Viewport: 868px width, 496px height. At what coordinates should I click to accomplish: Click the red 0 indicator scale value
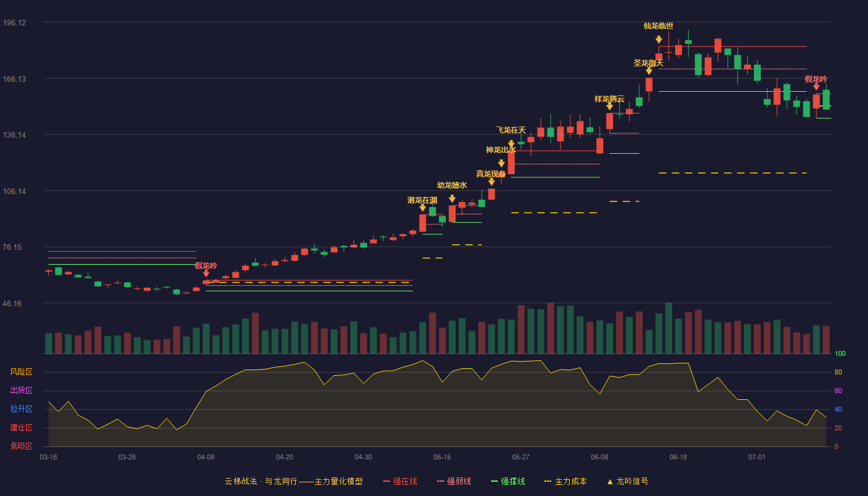click(x=836, y=446)
